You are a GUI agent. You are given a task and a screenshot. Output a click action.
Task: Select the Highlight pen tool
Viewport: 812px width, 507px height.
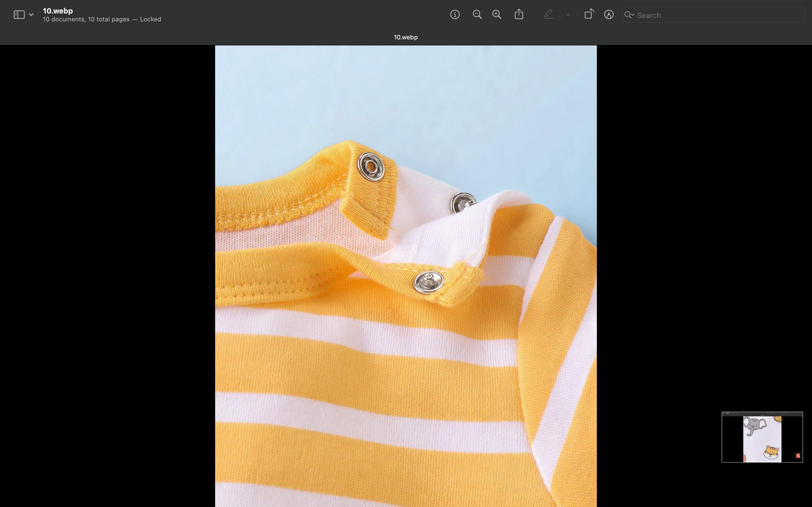pos(548,15)
